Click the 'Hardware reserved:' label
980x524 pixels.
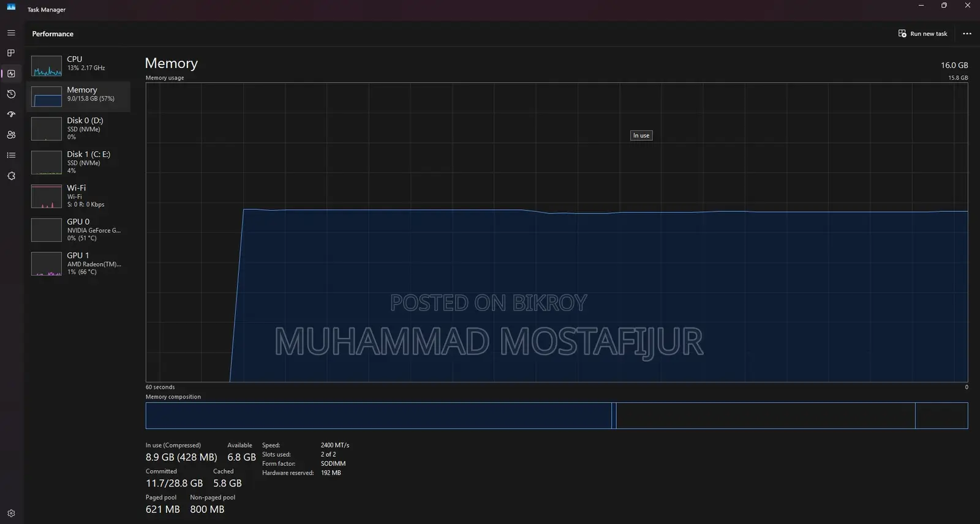(288, 473)
